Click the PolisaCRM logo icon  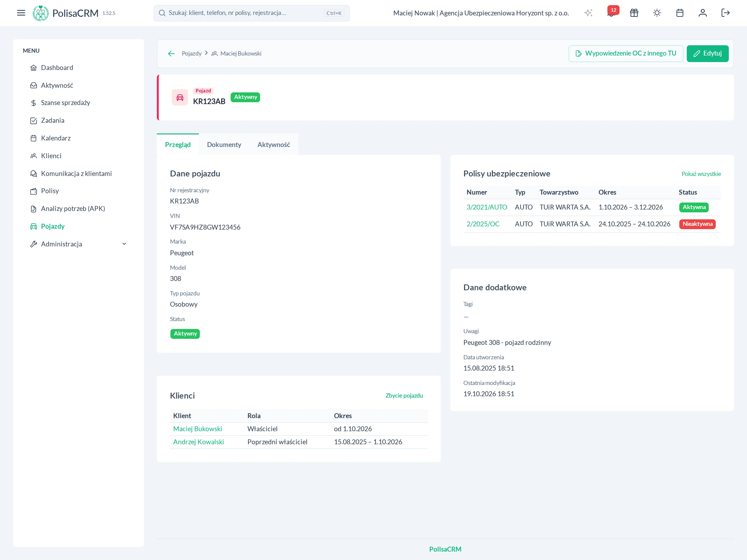click(x=41, y=13)
